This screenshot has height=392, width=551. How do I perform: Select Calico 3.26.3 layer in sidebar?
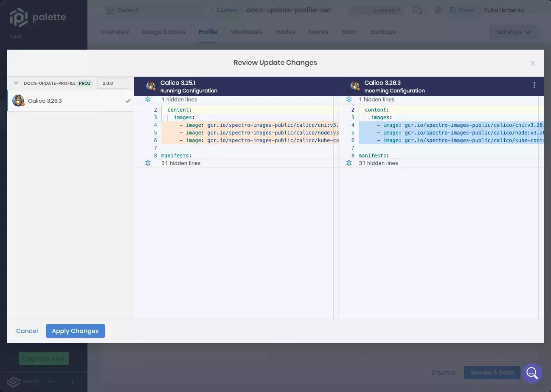[x=70, y=101]
